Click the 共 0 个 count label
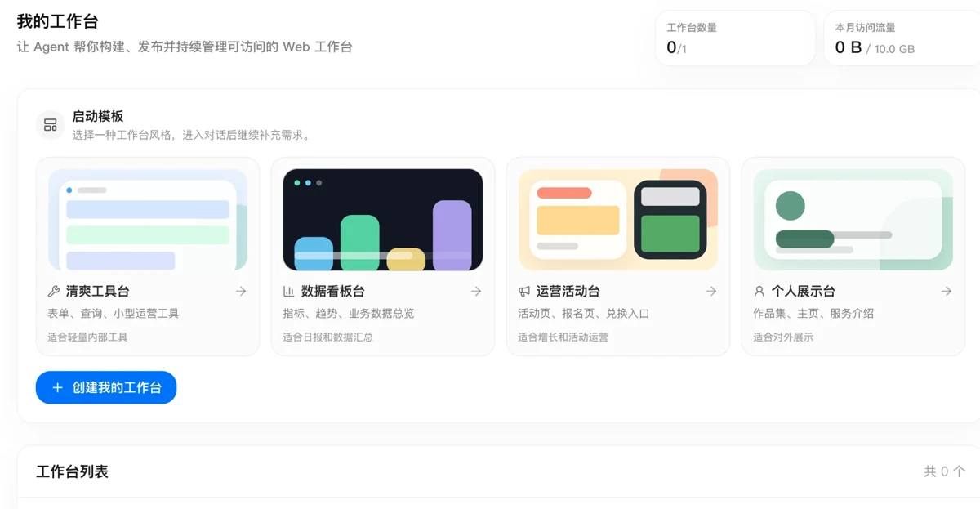Screen dimensions: 980x509 (x=945, y=471)
